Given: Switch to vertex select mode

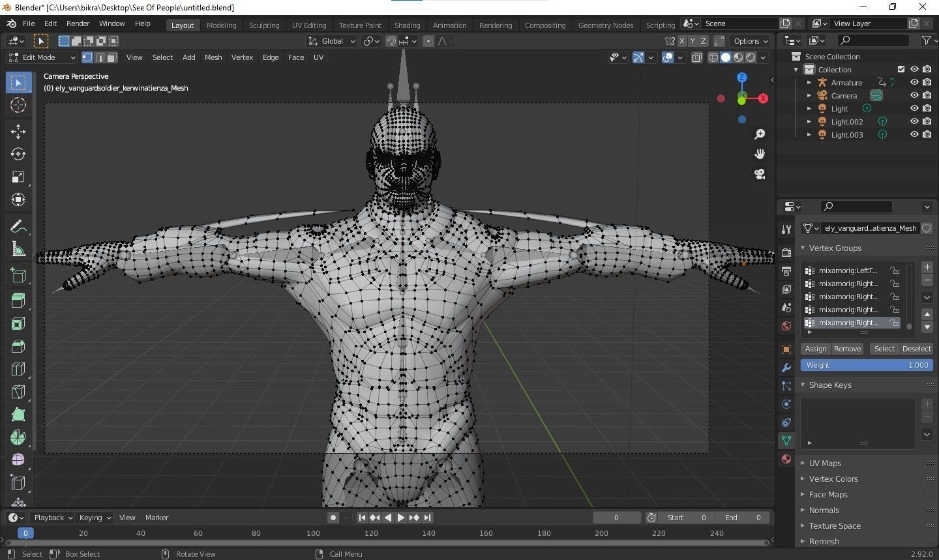Looking at the screenshot, I should [87, 57].
